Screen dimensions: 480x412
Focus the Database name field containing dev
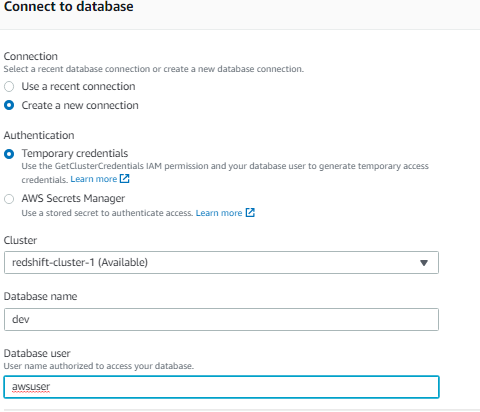point(221,319)
